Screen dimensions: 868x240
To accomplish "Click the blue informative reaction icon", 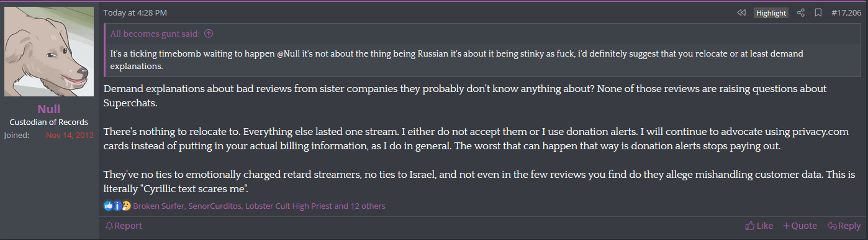I will coord(117,206).
